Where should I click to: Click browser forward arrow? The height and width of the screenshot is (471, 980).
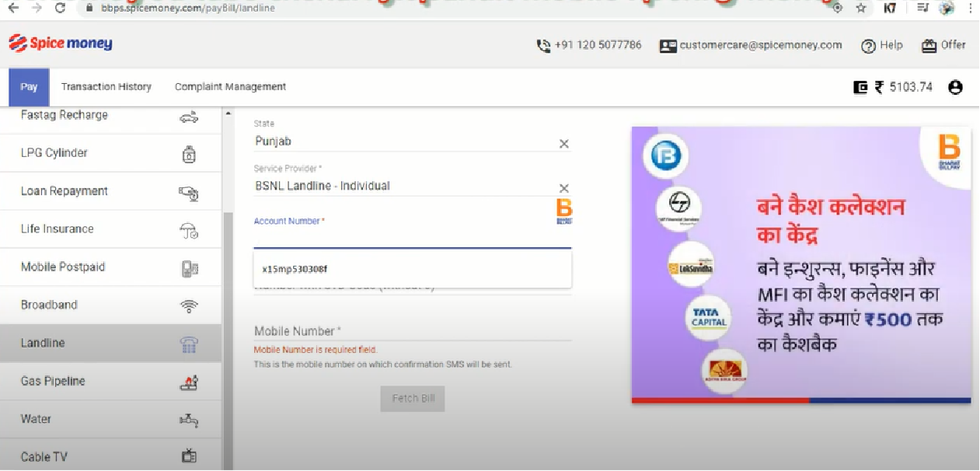(37, 8)
